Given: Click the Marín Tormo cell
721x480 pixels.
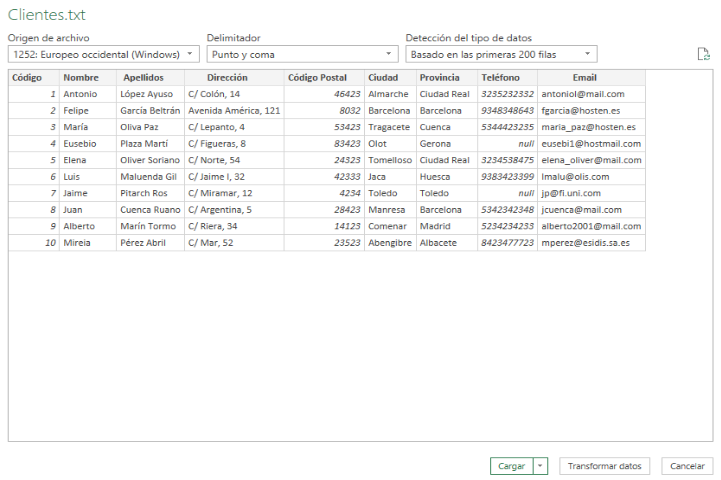Looking at the screenshot, I should [150, 227].
